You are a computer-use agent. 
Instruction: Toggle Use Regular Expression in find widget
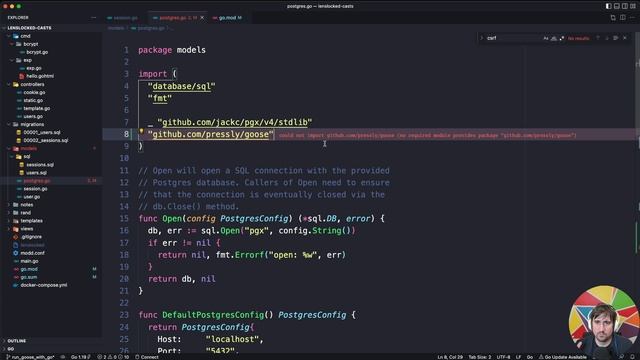pos(562,38)
